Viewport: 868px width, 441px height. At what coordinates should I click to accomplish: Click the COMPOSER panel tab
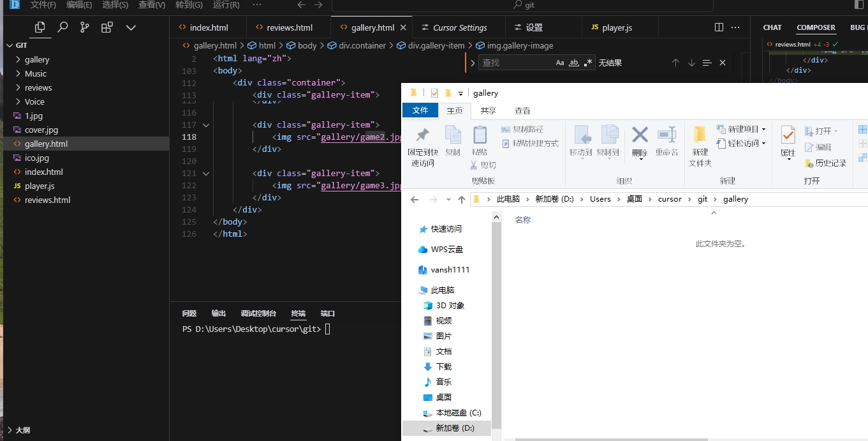(816, 27)
